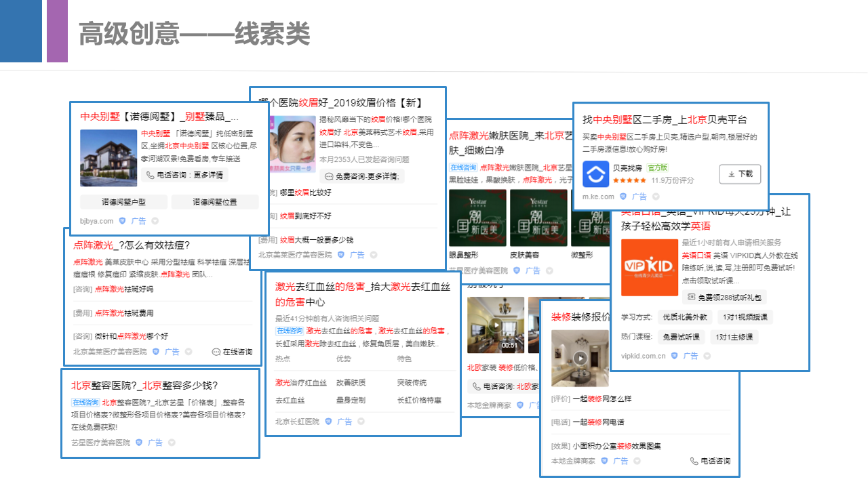Click the 免费领288试听礼包 button

[x=724, y=297]
